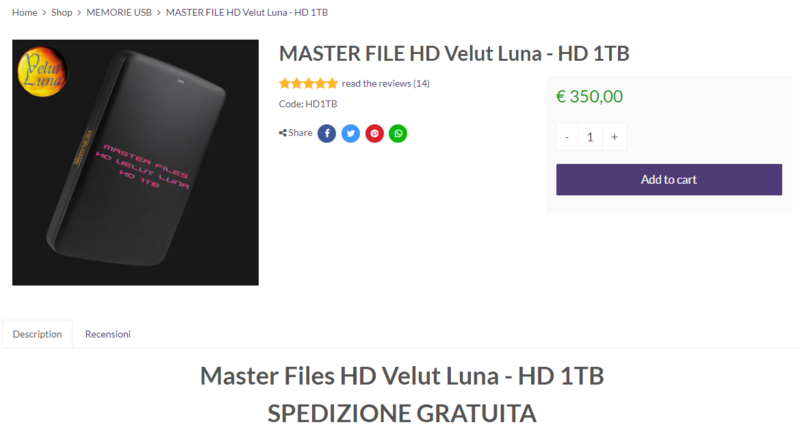This screenshot has height=444, width=800.
Task: Share product on Facebook
Action: click(327, 134)
